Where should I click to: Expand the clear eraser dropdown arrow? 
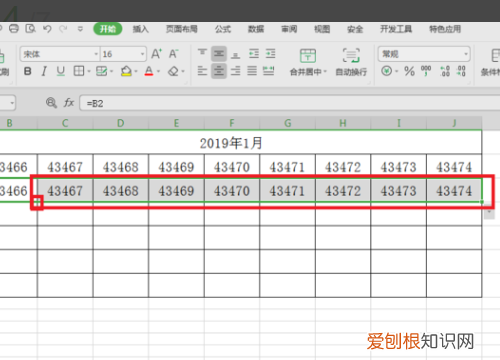click(x=183, y=71)
